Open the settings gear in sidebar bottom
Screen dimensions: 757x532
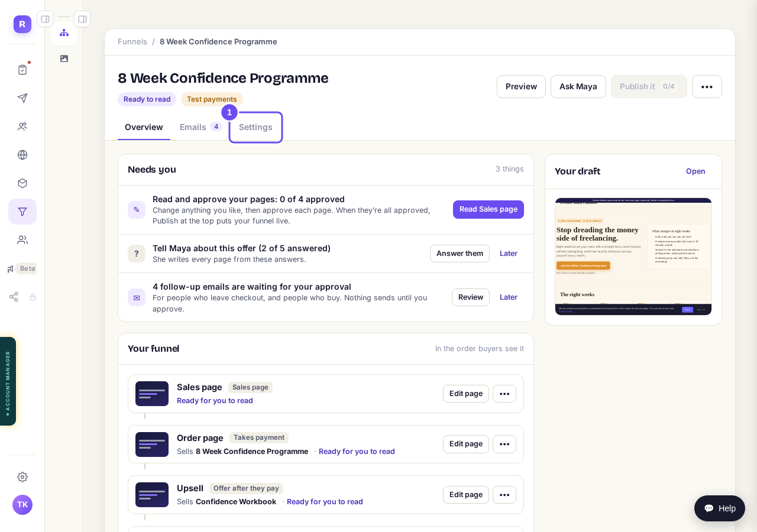tap(22, 477)
